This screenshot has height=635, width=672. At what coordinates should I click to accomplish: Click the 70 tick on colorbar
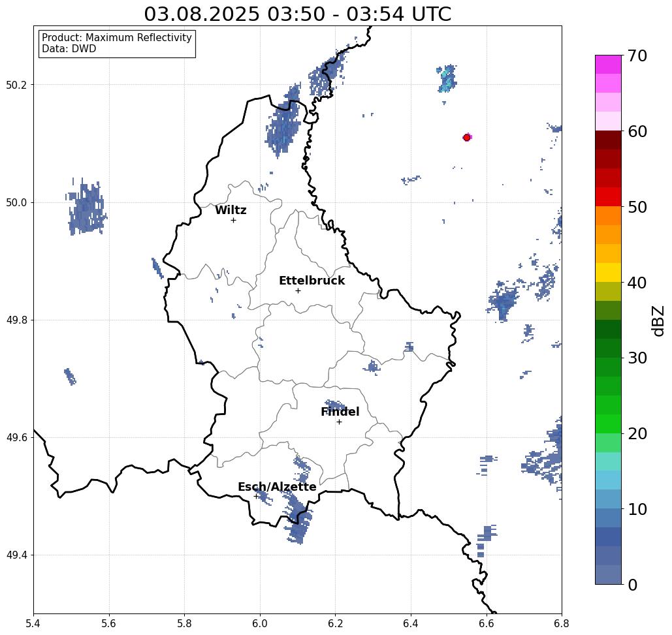click(637, 55)
